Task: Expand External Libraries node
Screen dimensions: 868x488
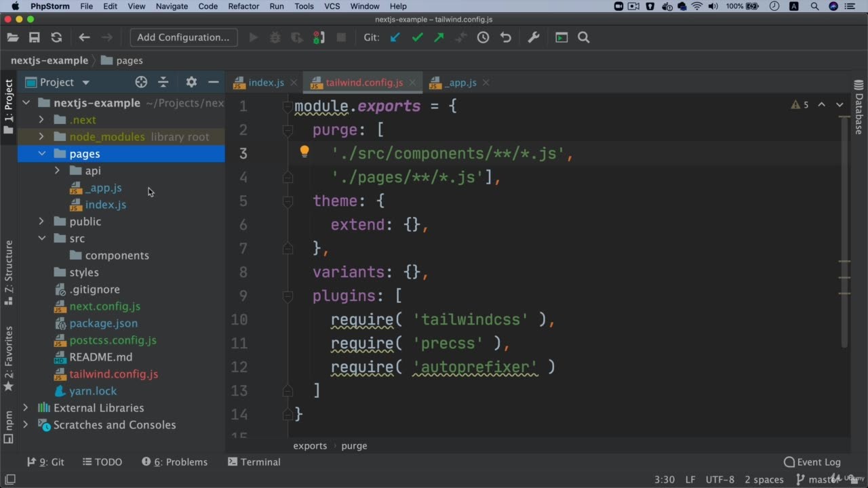Action: point(26,407)
